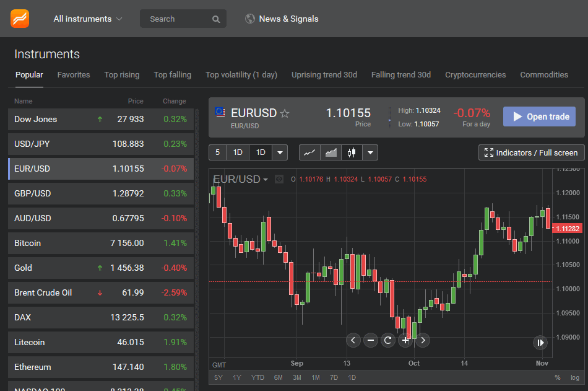Switch to line chart type icon

pos(310,152)
